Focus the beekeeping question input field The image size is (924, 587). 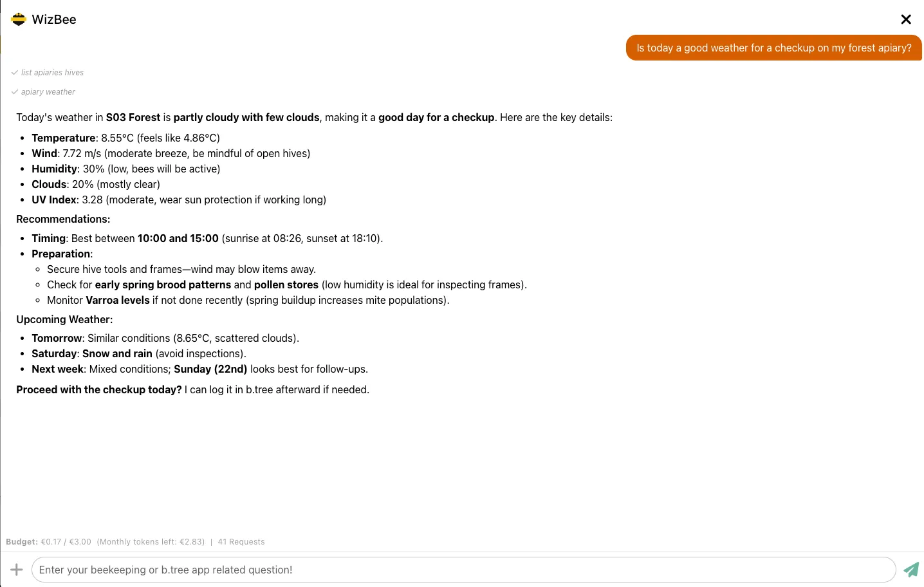(x=462, y=570)
